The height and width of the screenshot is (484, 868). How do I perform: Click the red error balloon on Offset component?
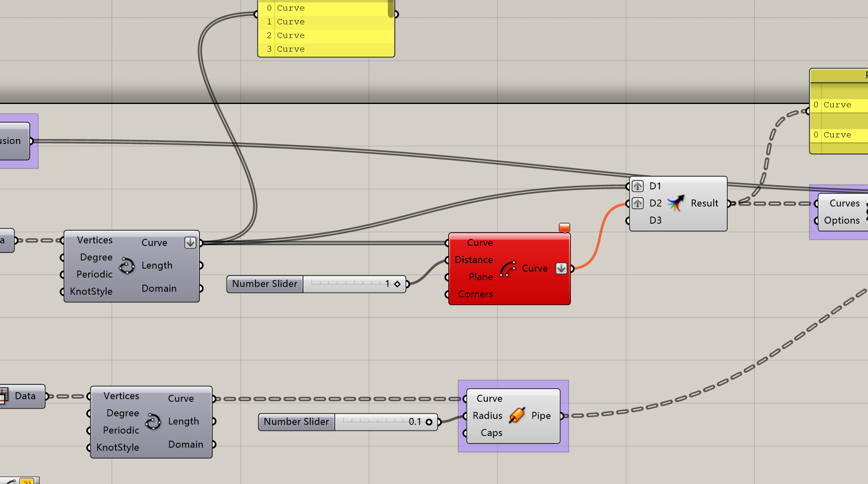coord(564,227)
